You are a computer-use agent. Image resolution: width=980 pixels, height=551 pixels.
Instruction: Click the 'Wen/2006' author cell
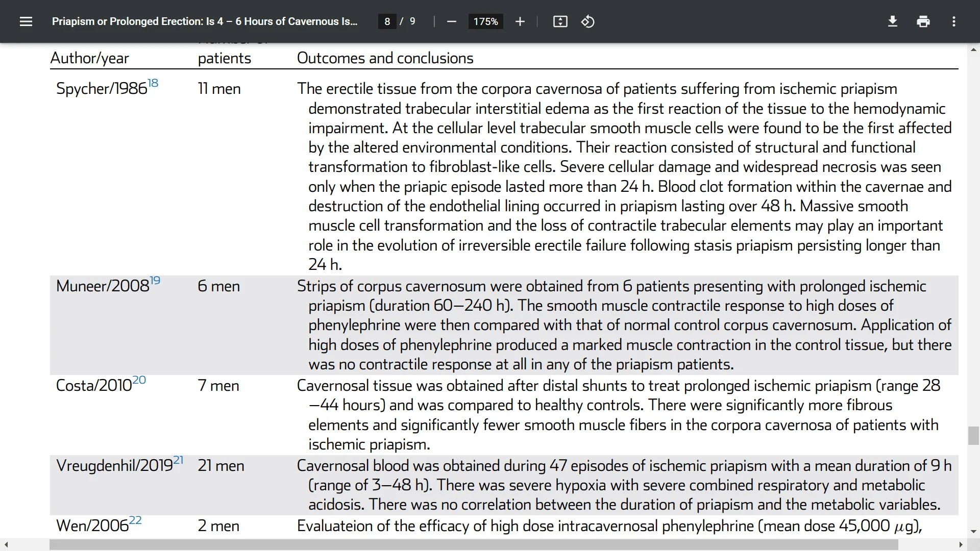tap(92, 526)
